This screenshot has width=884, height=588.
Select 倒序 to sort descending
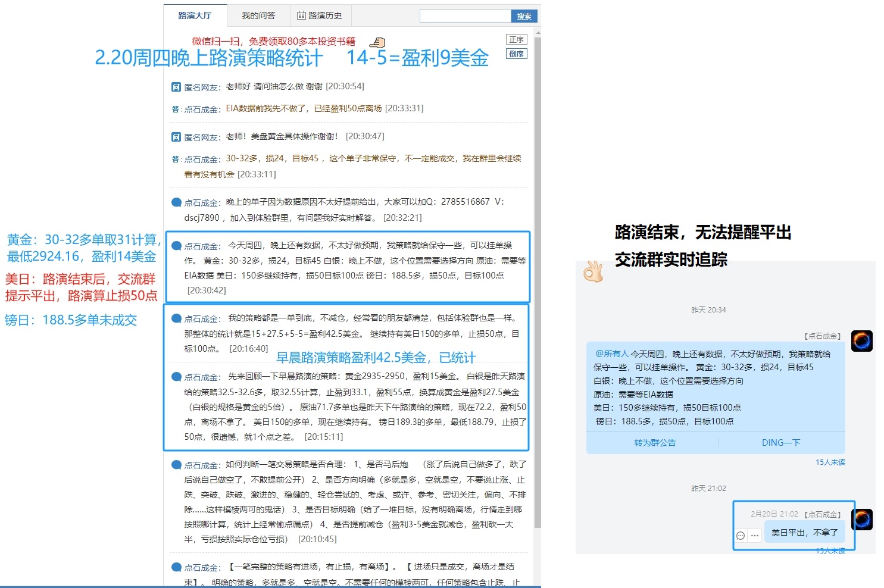(516, 54)
